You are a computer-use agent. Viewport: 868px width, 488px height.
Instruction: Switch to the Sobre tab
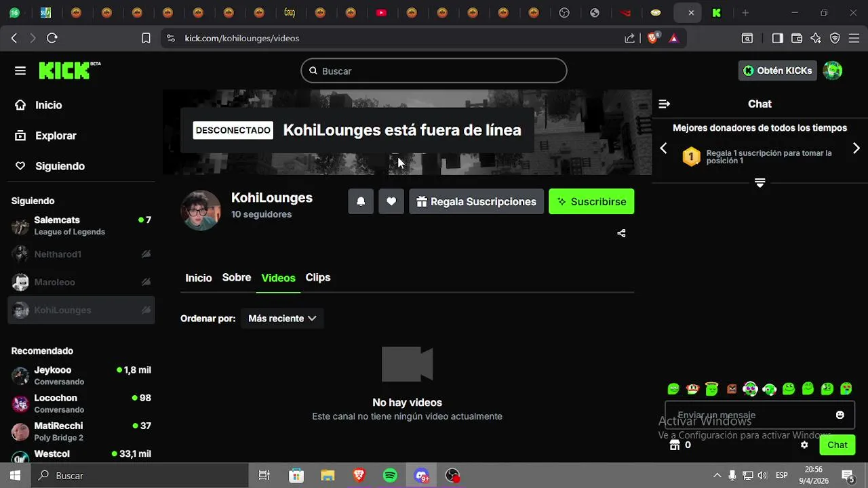click(x=237, y=278)
